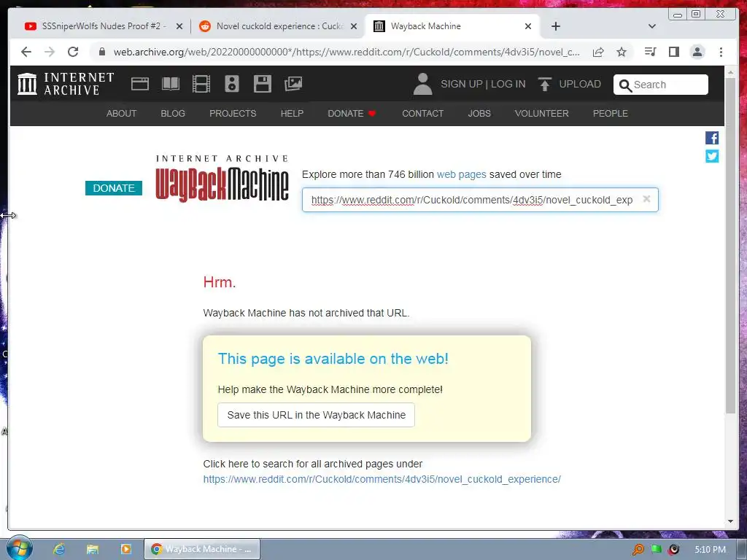Open the BLOG menu item

coord(173,113)
